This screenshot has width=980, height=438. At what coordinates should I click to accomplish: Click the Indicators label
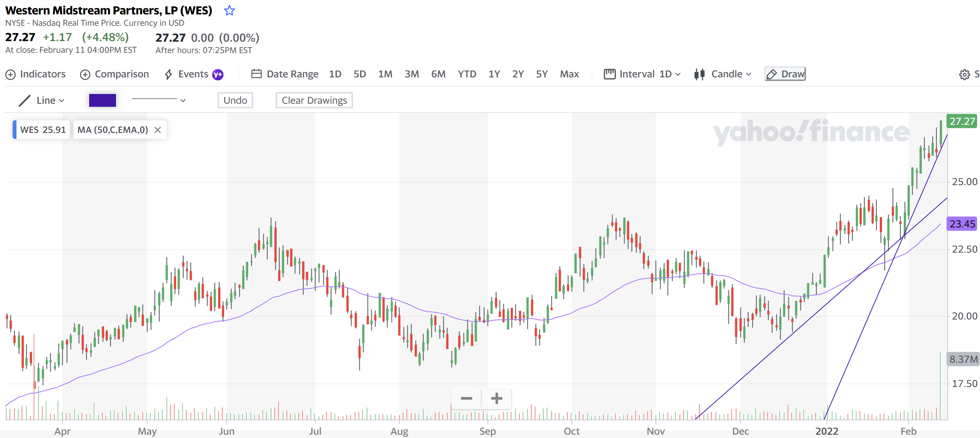coord(43,74)
